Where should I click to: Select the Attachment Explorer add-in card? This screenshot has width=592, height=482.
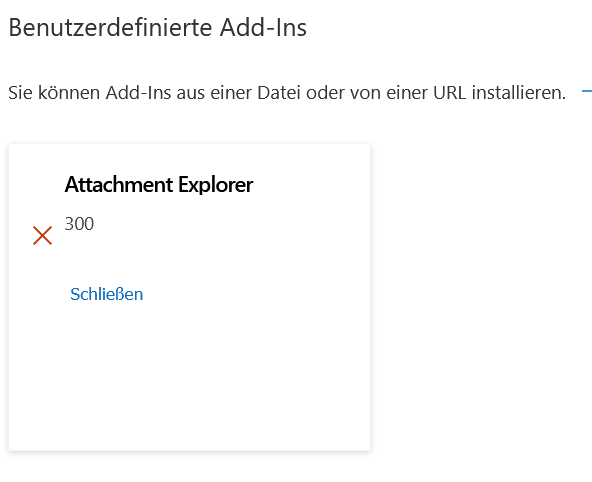(x=190, y=297)
